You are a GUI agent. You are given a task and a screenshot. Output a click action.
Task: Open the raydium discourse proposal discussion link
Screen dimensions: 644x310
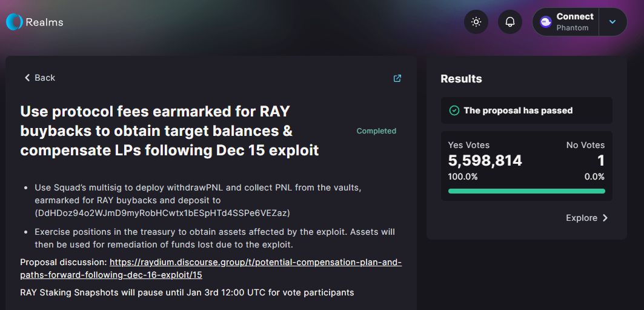pos(211,269)
